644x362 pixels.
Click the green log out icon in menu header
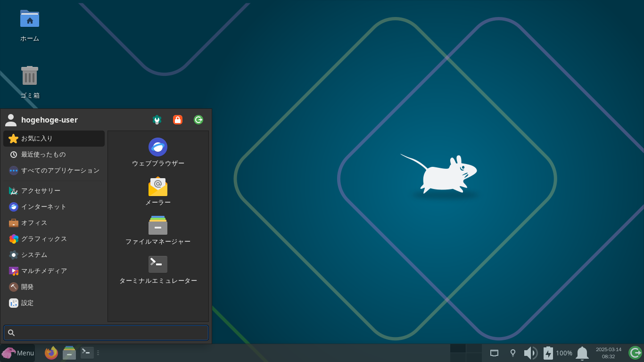(198, 120)
